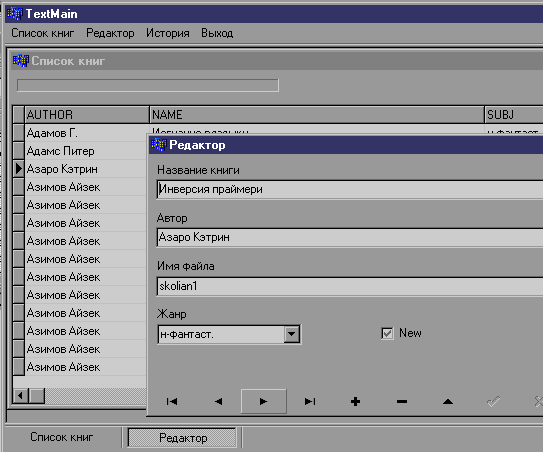The image size is (543, 452).
Task: Select the Адамс Питер row
Action: click(x=85, y=151)
